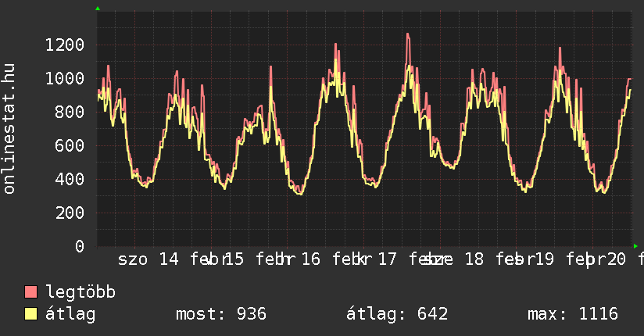
Task: Click the '17' date label on x-axis
Action: coord(388,259)
